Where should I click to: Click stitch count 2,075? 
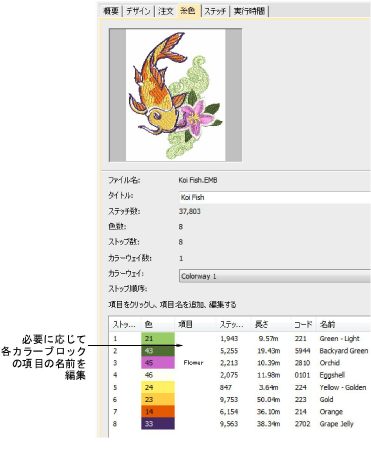[x=229, y=375]
